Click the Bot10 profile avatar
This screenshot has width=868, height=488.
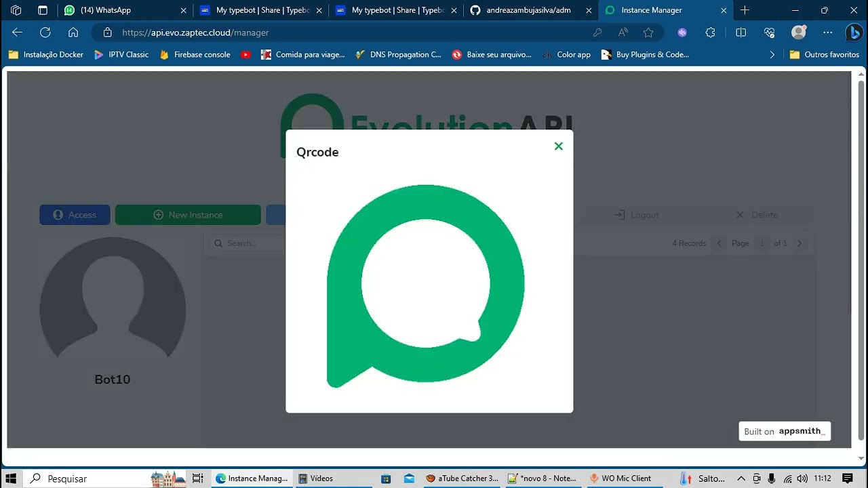[113, 298]
